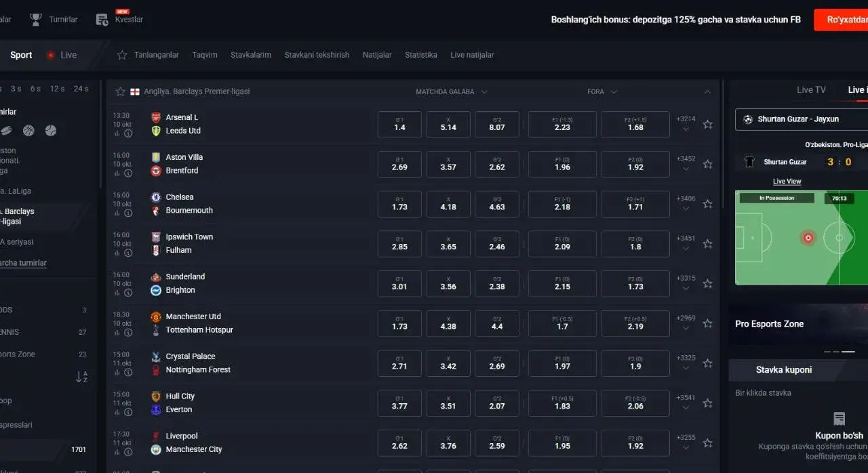Show info icon for Liverpool match
This screenshot has height=473, width=868.
pos(127,452)
